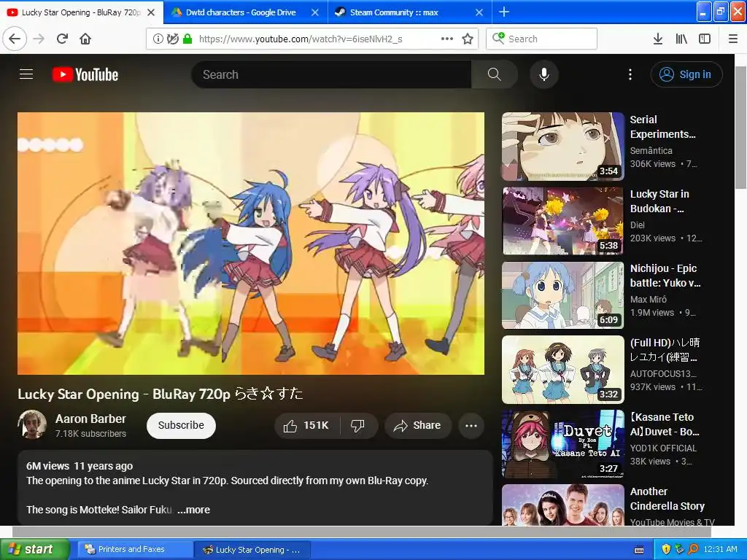Start voice search with the microphone icon

click(543, 74)
